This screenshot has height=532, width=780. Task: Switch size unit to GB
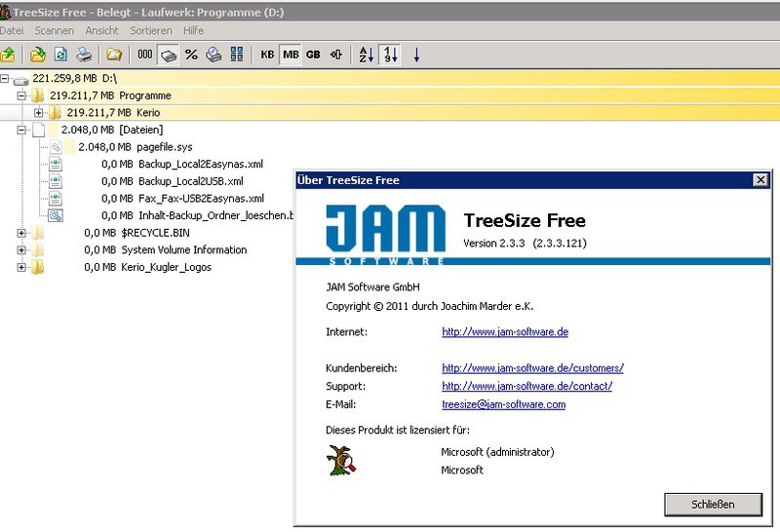(313, 55)
